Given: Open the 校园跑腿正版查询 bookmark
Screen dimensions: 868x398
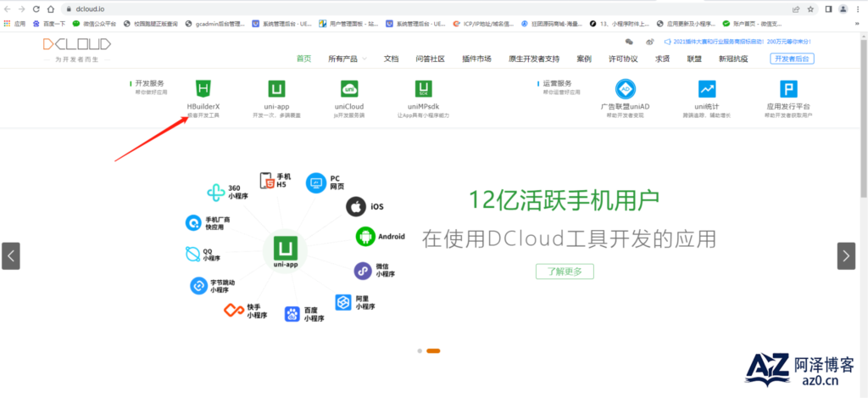Looking at the screenshot, I should (x=151, y=24).
